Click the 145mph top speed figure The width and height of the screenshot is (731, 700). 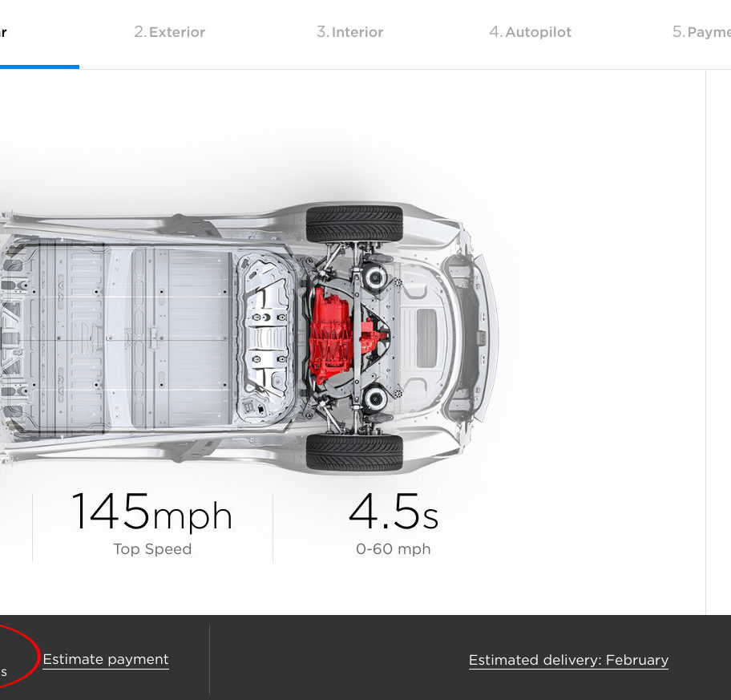[152, 512]
